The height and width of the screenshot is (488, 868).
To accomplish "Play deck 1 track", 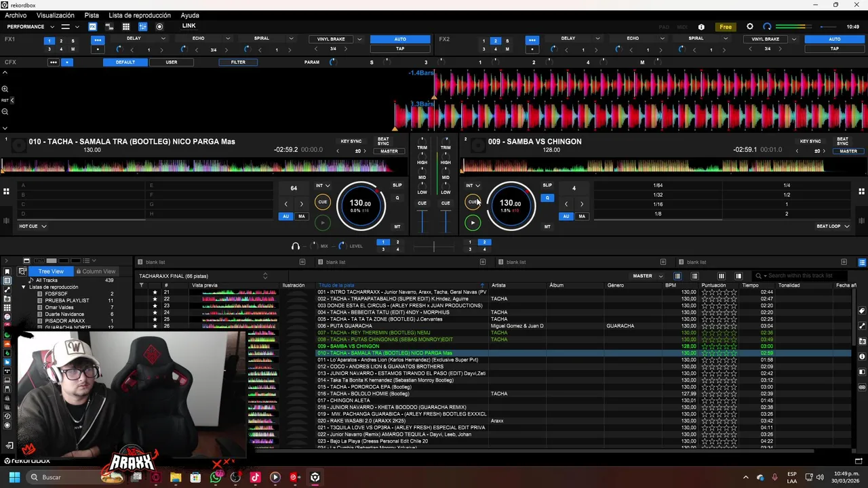I will coord(323,222).
